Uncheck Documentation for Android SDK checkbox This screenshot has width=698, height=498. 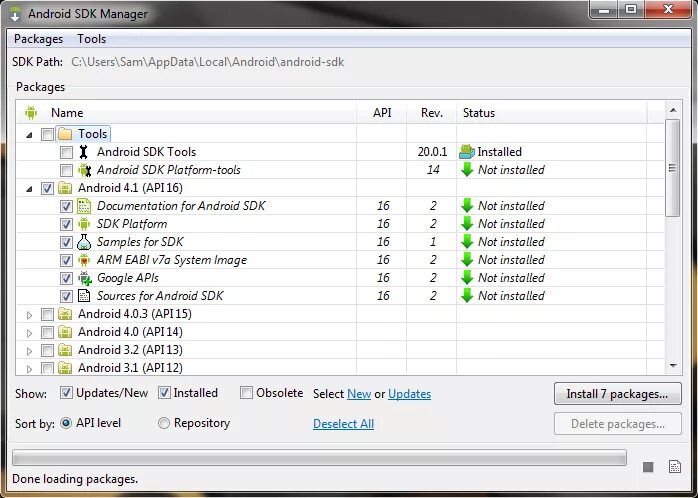pos(66,206)
